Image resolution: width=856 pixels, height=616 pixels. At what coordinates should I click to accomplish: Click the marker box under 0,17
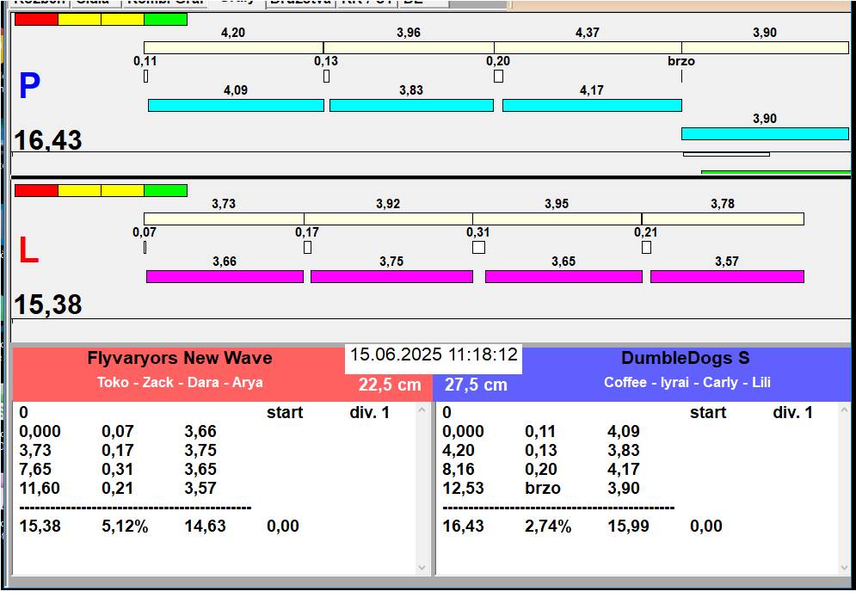point(307,248)
